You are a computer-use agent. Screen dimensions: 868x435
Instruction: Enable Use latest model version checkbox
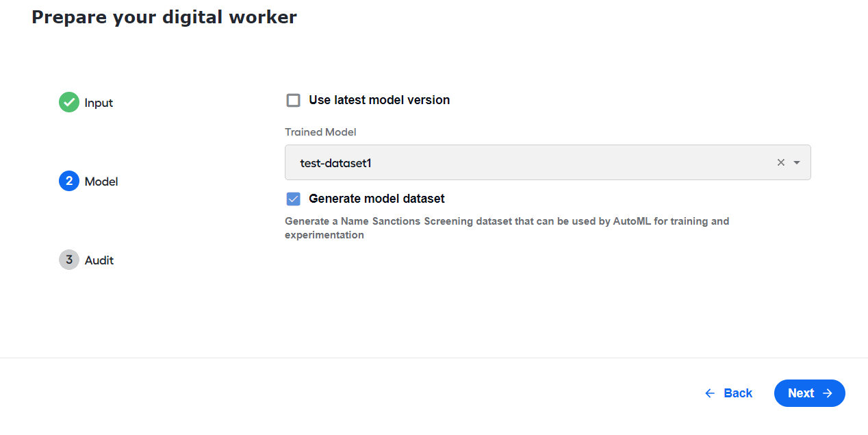point(294,101)
